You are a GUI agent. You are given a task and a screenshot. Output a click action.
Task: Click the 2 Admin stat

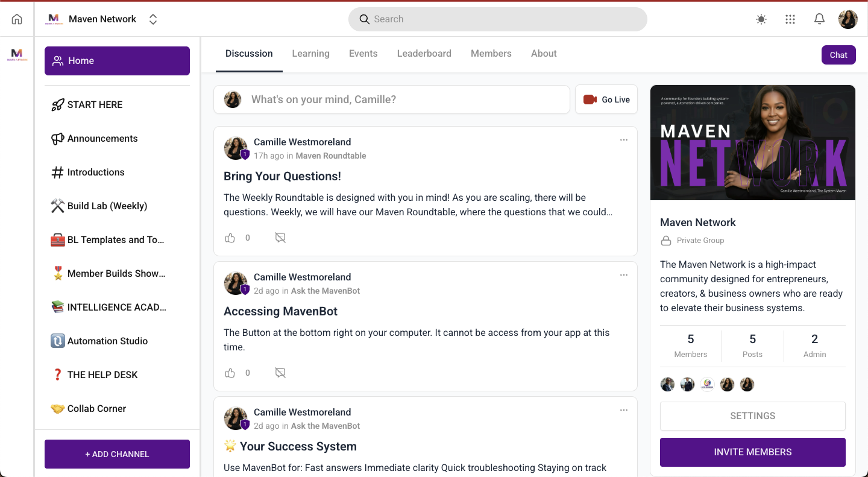pyautogui.click(x=814, y=346)
